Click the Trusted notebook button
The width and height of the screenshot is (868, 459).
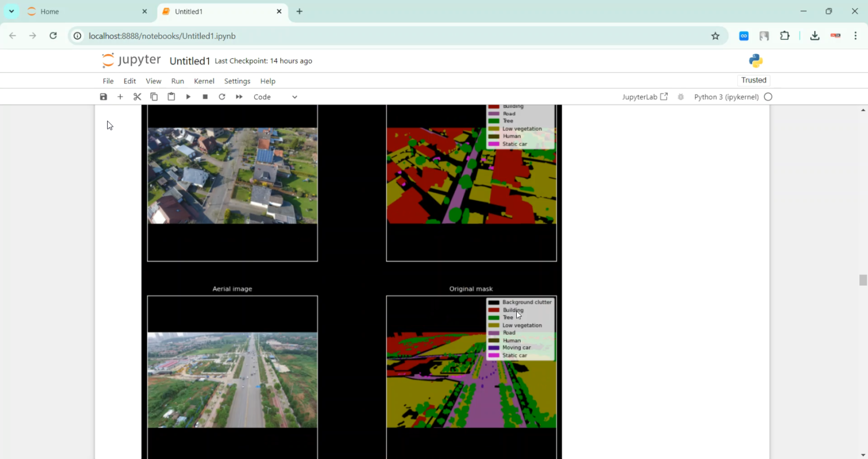tap(753, 80)
